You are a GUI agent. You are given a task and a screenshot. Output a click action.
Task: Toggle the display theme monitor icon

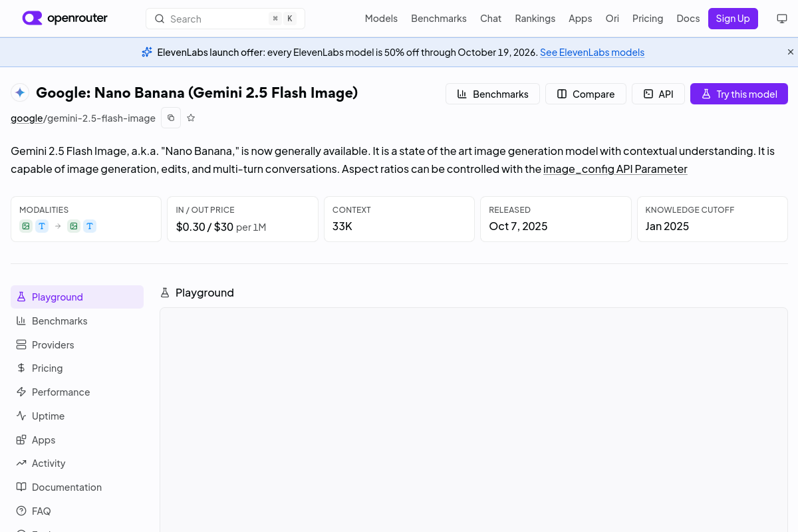point(782,19)
